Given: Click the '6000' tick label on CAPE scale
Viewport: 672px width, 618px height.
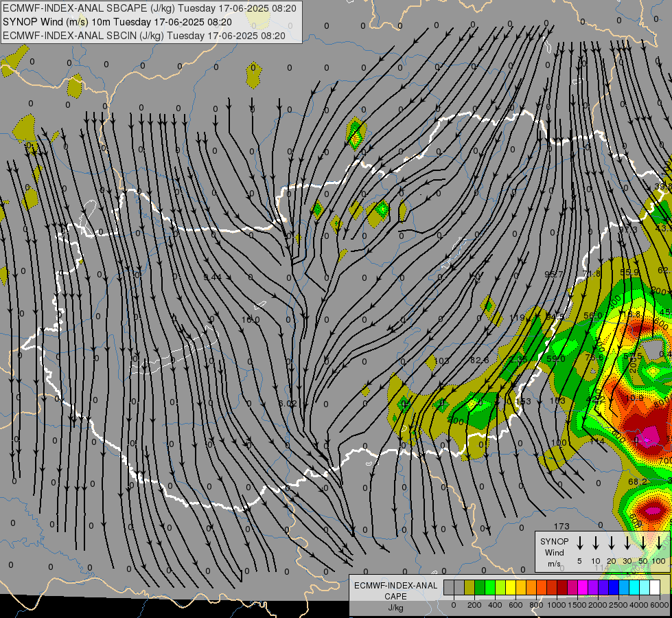Looking at the screenshot, I should (x=660, y=605).
